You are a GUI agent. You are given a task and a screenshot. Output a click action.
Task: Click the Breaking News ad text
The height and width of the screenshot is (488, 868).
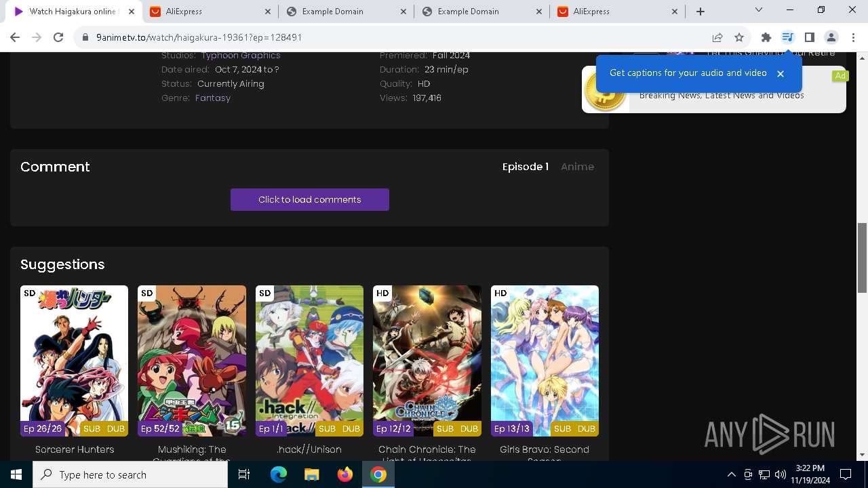[722, 96]
